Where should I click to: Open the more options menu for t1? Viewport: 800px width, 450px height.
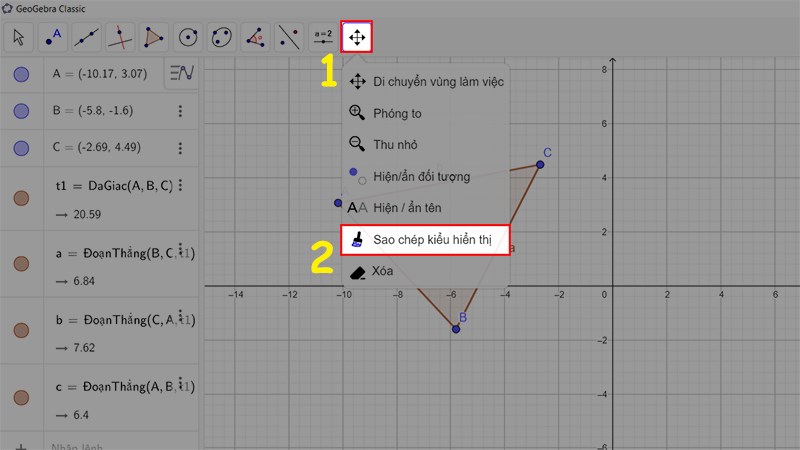coord(181,185)
